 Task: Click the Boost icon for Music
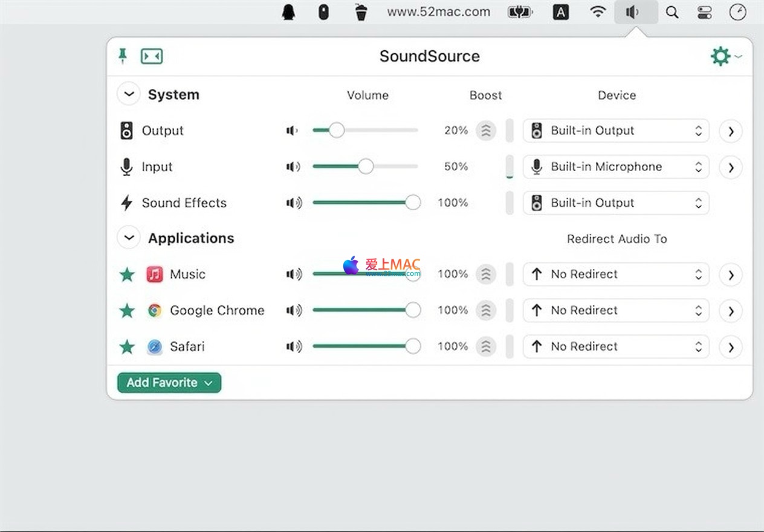click(x=485, y=274)
